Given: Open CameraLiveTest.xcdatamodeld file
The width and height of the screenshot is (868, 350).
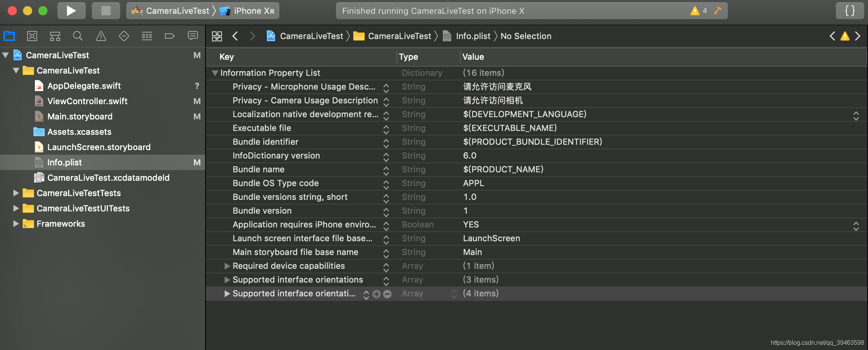Looking at the screenshot, I should click(108, 178).
